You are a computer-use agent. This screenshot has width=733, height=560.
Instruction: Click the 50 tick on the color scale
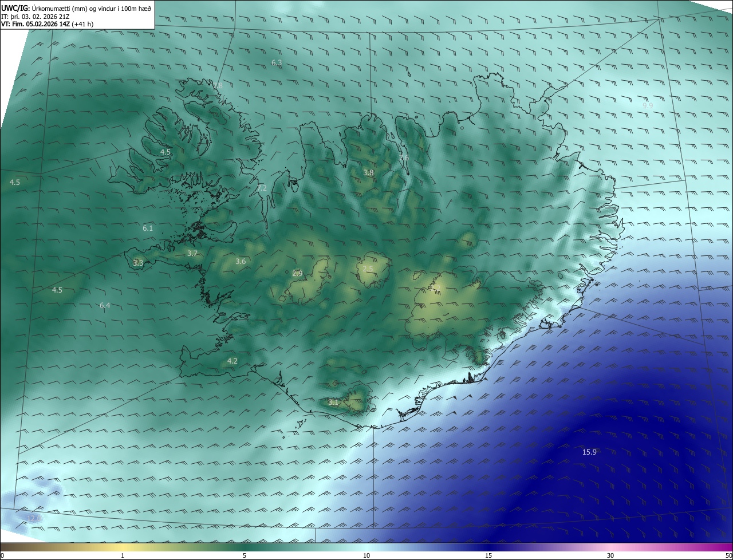pos(728,555)
